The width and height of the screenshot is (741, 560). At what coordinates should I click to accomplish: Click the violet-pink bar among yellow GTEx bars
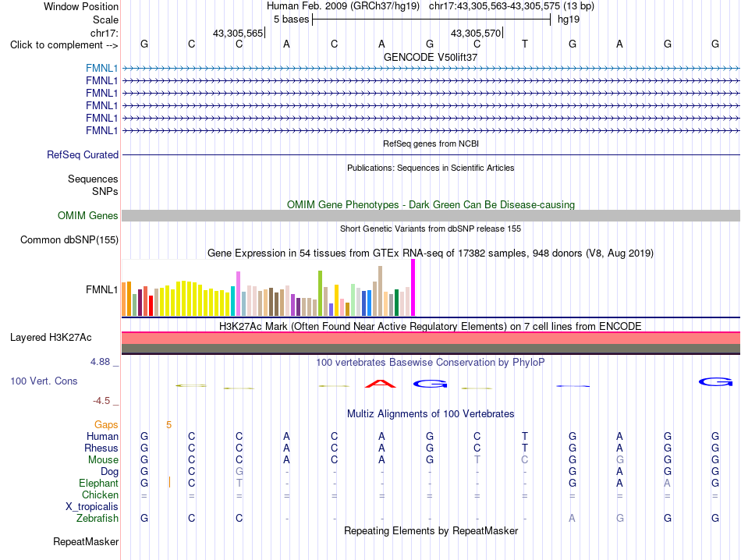238,293
